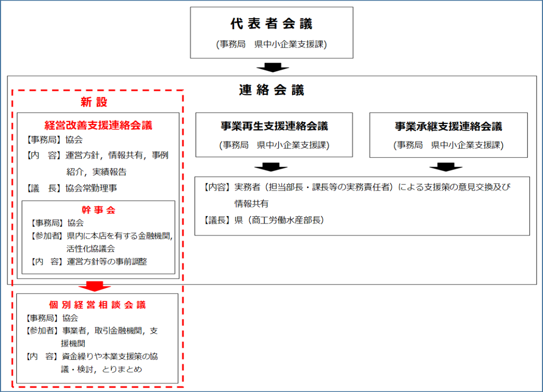Click the 【議長】県（商工労働水産部長） line
The width and height of the screenshot is (543, 392).
[264, 220]
